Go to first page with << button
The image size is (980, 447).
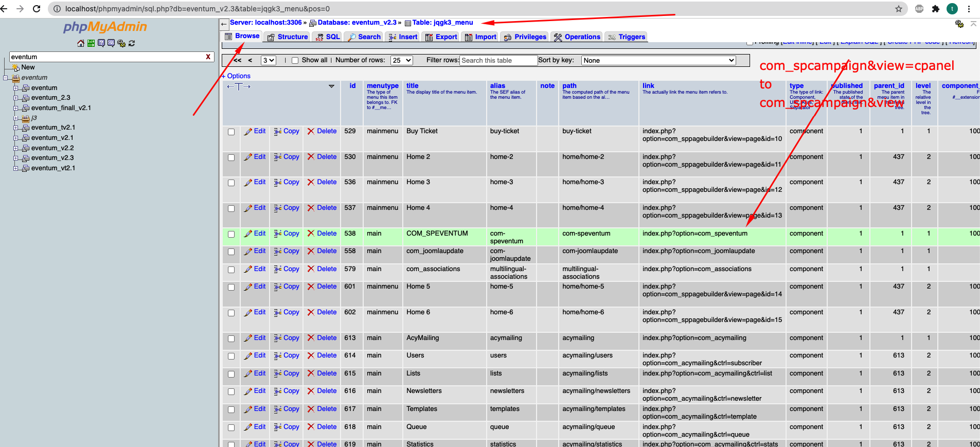[x=237, y=61]
